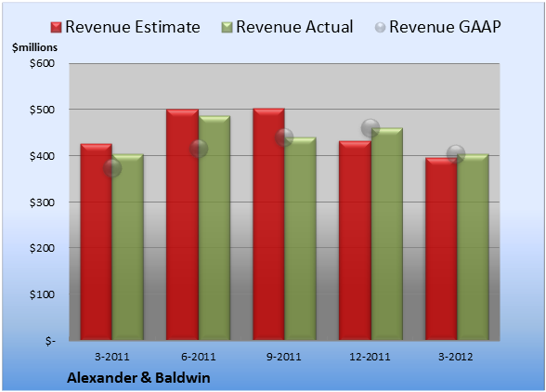546x392 pixels.
Task: Click the 3-2011 category label
Action: click(x=112, y=357)
